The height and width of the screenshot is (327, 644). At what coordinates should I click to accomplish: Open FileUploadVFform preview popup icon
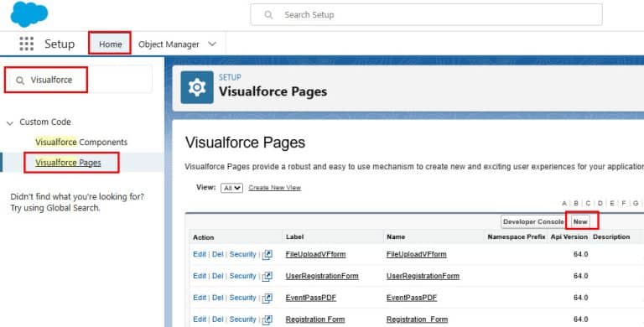point(267,254)
